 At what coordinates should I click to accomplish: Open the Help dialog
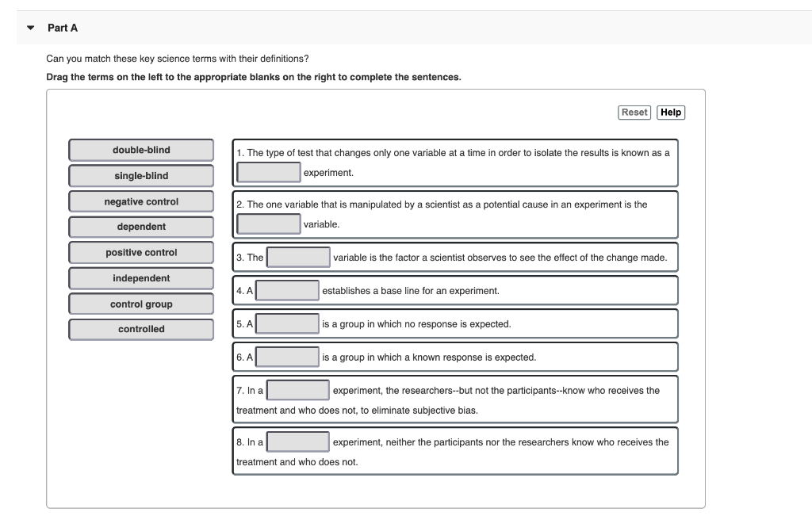(x=670, y=112)
